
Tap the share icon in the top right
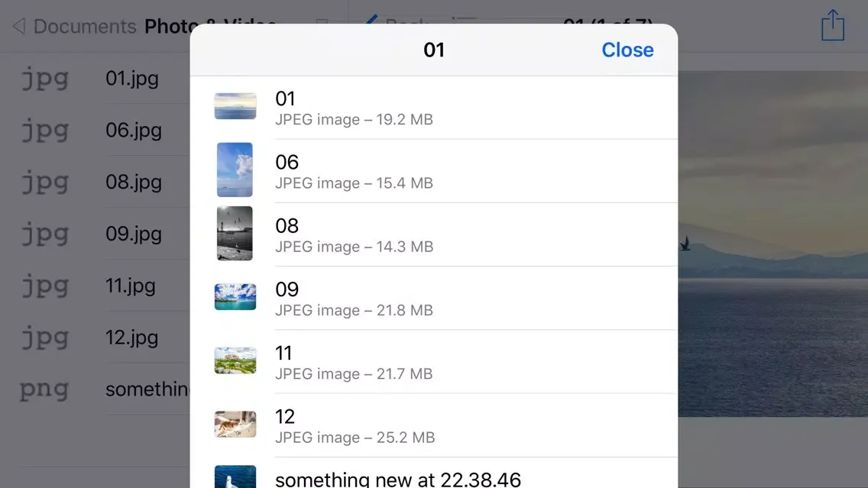[832, 25]
